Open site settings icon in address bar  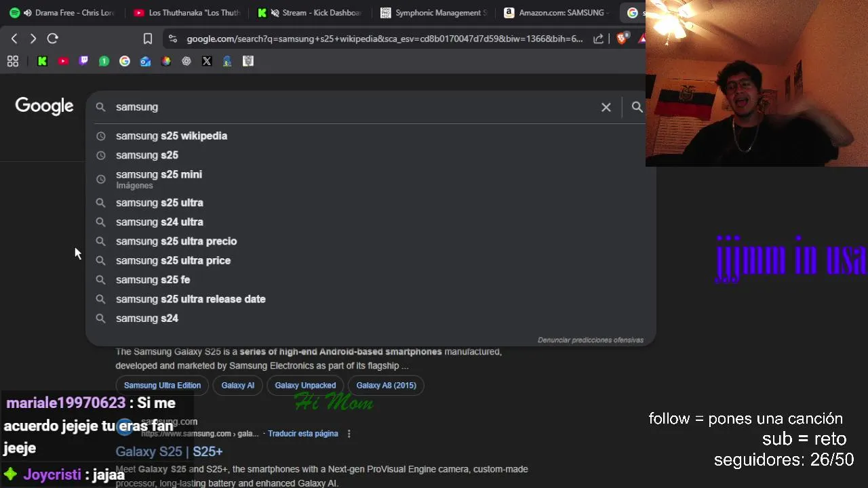tap(172, 39)
